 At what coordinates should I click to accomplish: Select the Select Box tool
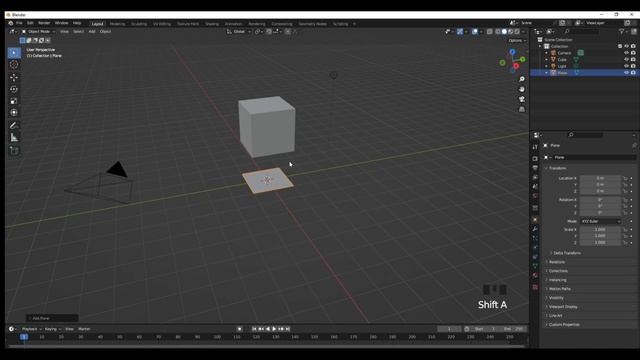[14, 53]
